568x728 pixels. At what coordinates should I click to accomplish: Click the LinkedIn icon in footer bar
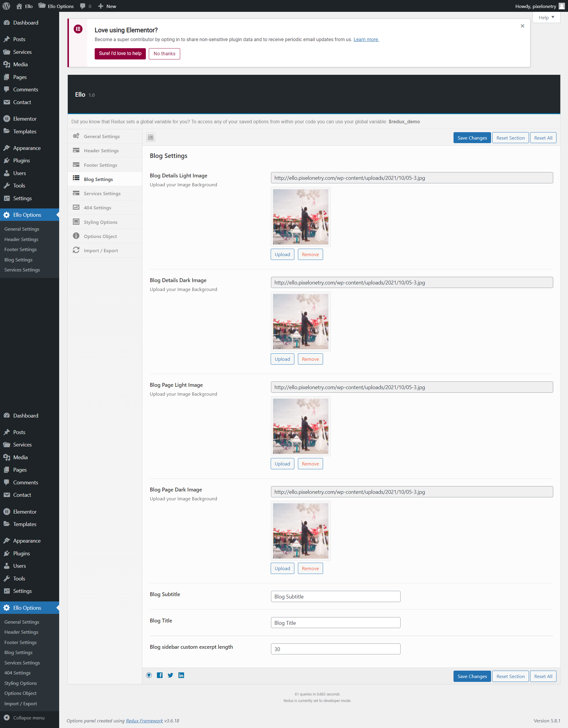tap(181, 675)
